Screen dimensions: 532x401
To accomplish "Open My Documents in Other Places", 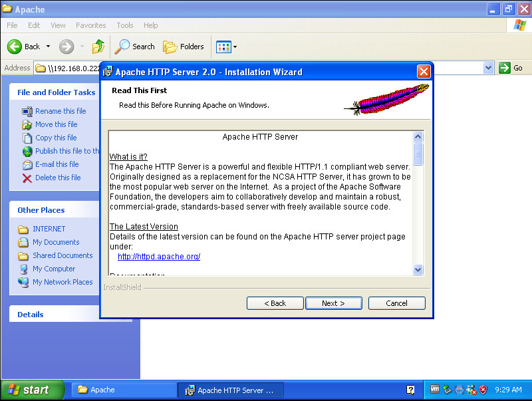I will click(56, 242).
